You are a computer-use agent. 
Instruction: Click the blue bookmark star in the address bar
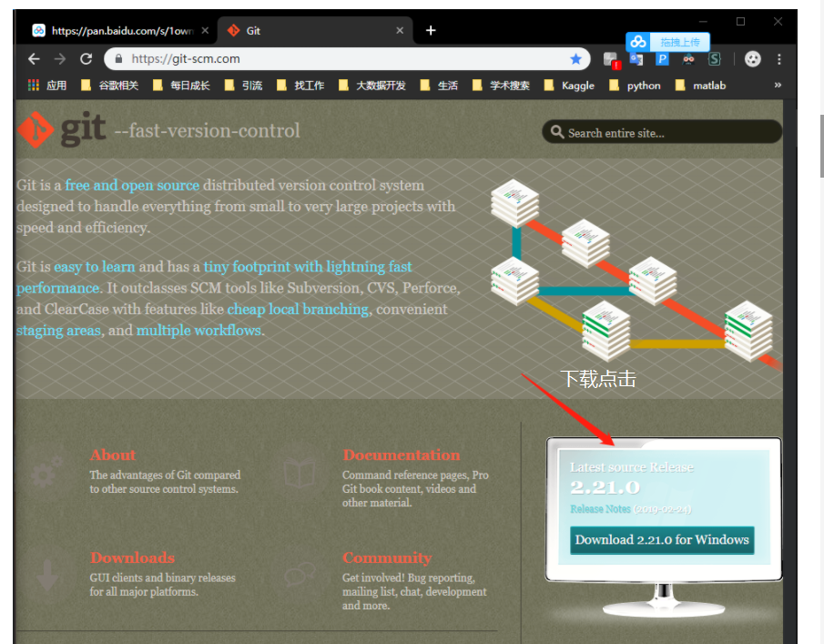click(576, 59)
